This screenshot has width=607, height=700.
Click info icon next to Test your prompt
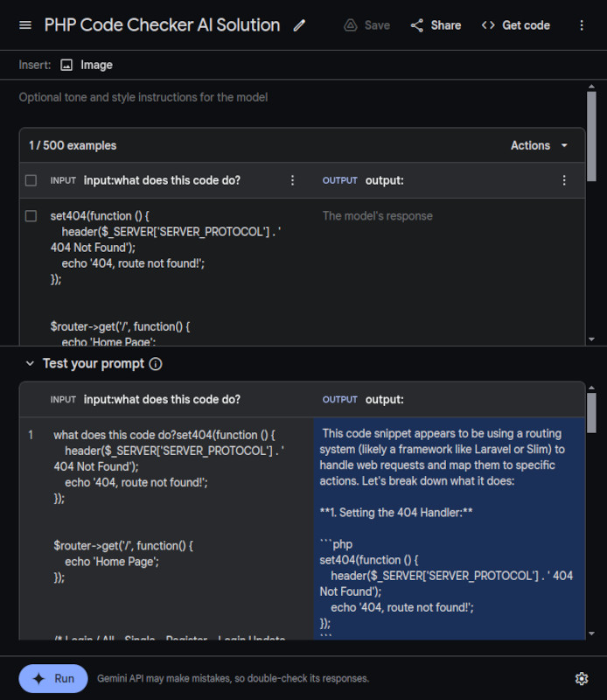(x=156, y=364)
